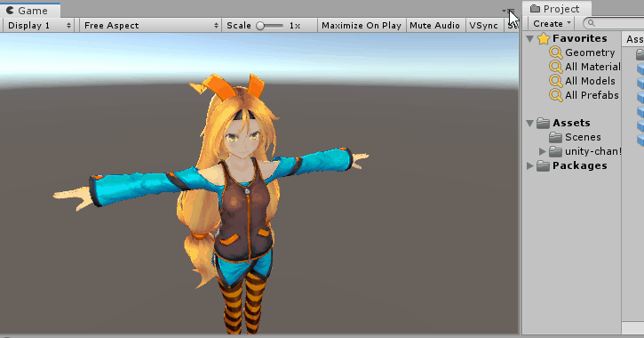The height and width of the screenshot is (338, 644).
Task: Click the Scenes folder icon
Action: tap(556, 137)
